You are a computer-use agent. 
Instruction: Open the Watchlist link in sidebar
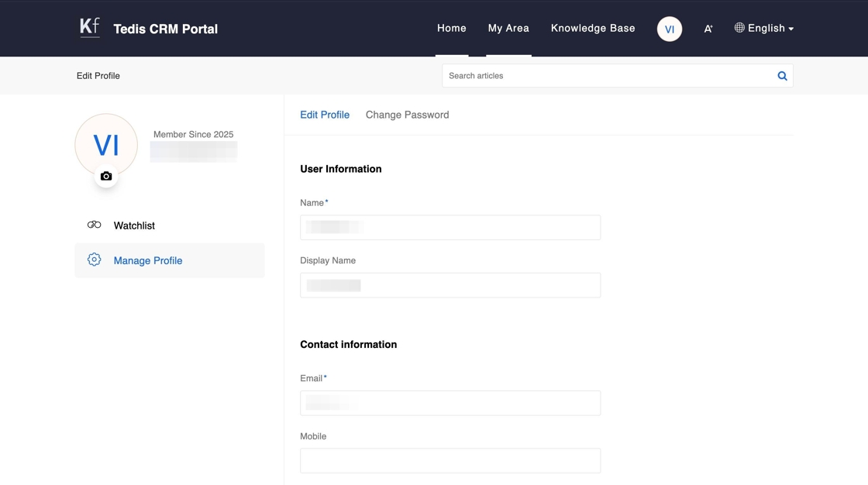[x=134, y=225]
